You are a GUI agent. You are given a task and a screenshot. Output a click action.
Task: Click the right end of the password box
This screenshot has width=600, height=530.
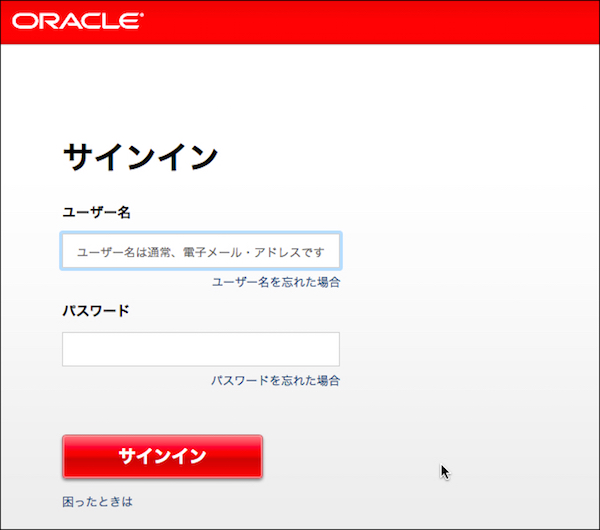coord(328,349)
